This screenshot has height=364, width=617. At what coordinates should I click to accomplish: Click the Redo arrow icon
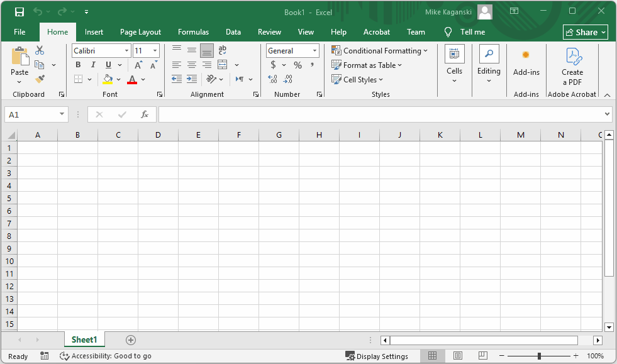(x=62, y=12)
